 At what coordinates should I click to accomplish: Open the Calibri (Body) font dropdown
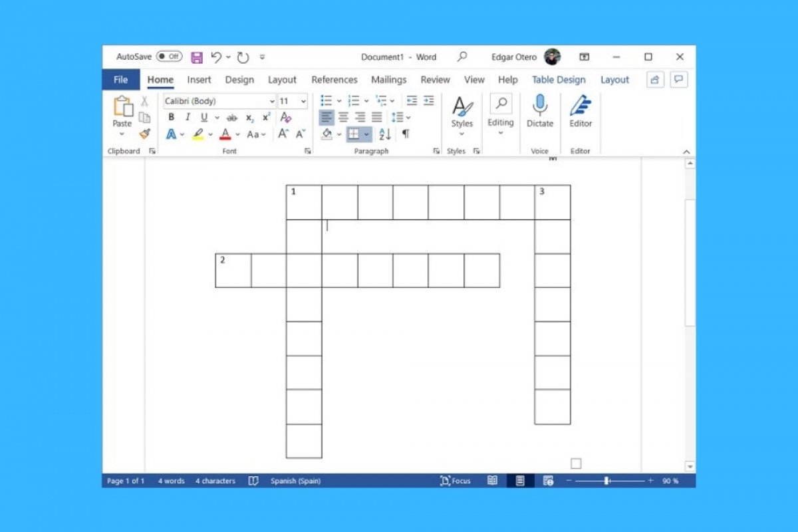[x=219, y=101]
